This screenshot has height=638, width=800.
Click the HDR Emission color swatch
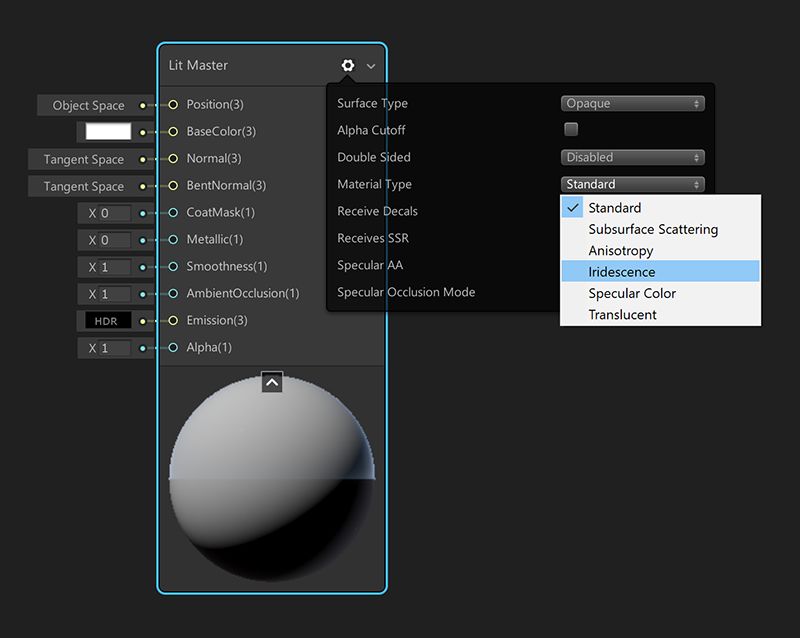108,321
